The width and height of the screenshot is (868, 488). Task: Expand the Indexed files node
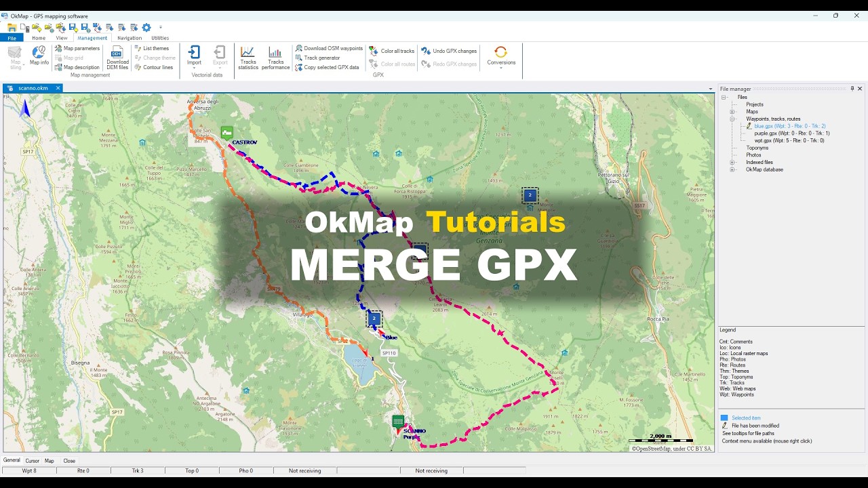tap(732, 163)
